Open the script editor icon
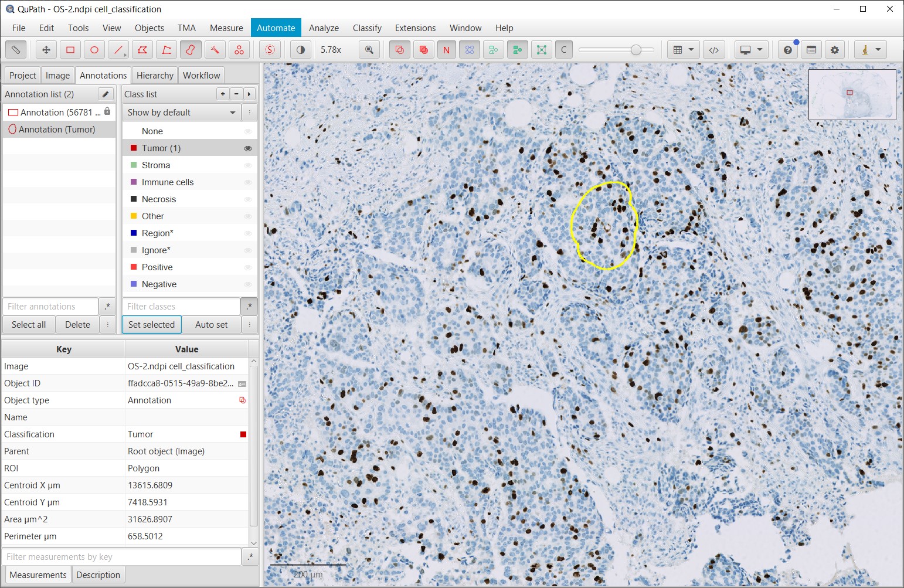The width and height of the screenshot is (904, 588). coord(713,50)
